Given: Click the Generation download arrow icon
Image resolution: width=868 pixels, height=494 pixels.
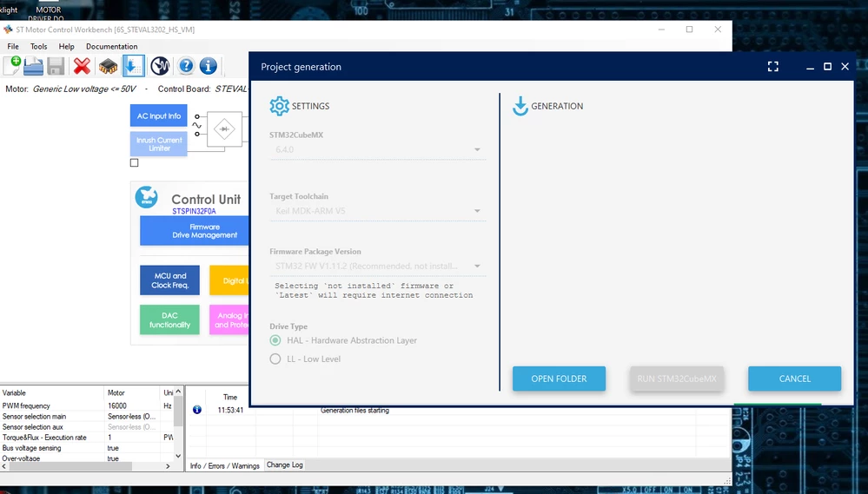Looking at the screenshot, I should click(520, 106).
